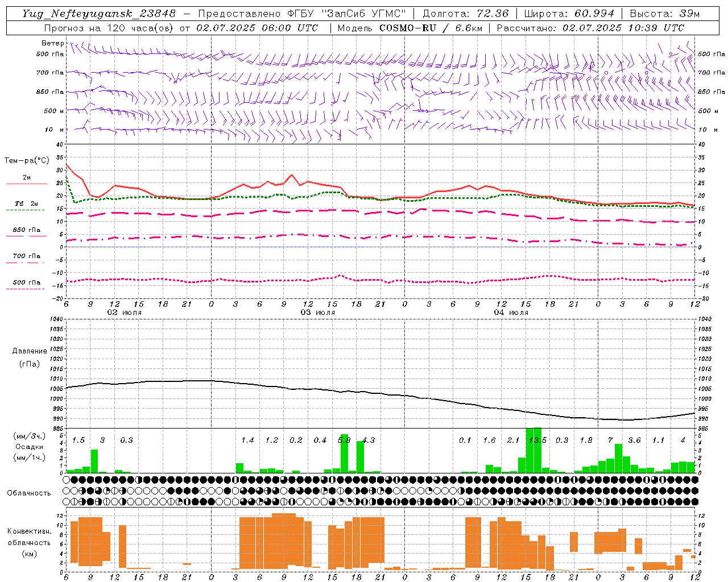Screen dimensions: 728x582
Task: Select the Тем-ра(°C) temperature panel label
Action: point(27,161)
